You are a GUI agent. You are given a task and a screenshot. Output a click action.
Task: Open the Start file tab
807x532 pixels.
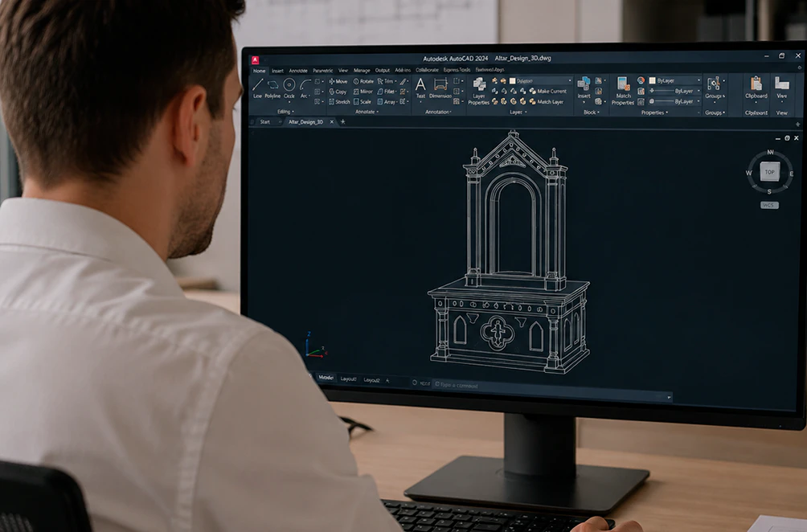(265, 122)
